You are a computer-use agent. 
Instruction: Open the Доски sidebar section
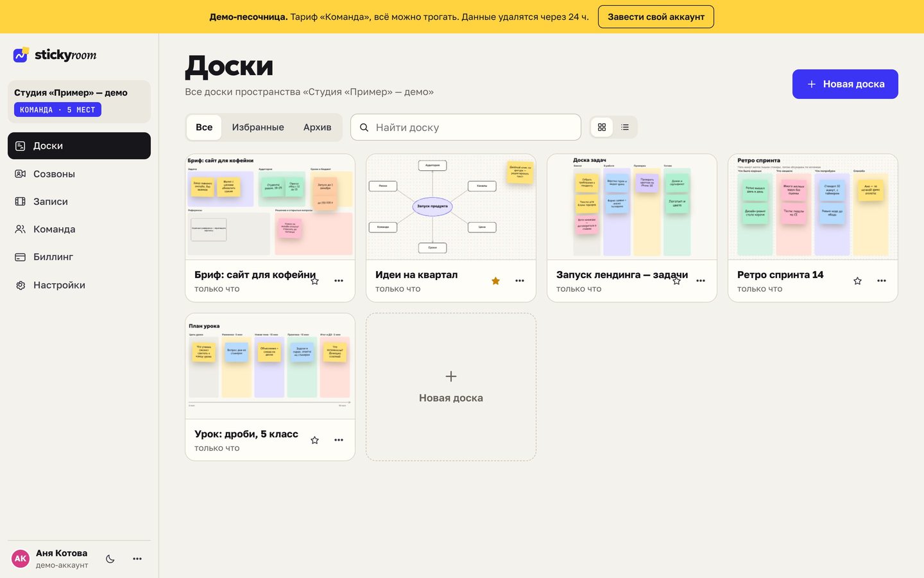pyautogui.click(x=79, y=146)
